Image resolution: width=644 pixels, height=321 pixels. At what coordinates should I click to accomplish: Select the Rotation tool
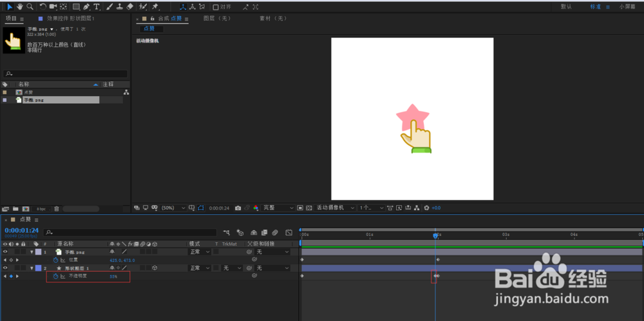point(43,6)
